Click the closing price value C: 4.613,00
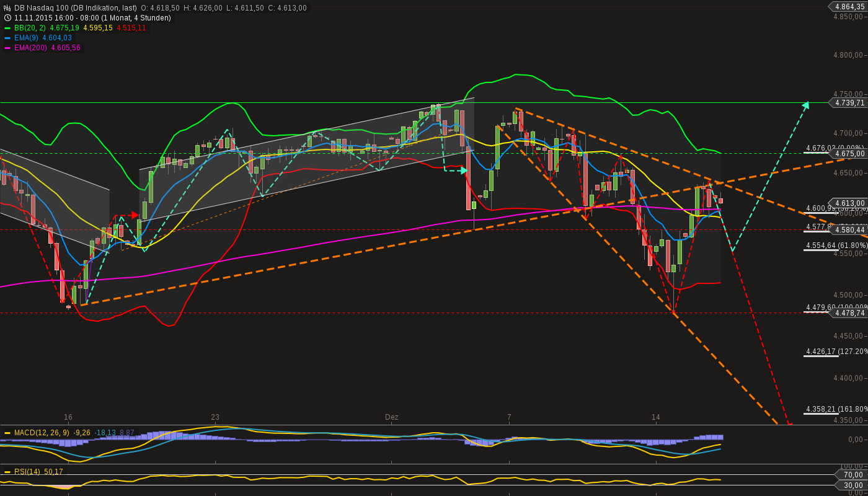Screen dimensions: 868x496 pyautogui.click(x=288, y=8)
